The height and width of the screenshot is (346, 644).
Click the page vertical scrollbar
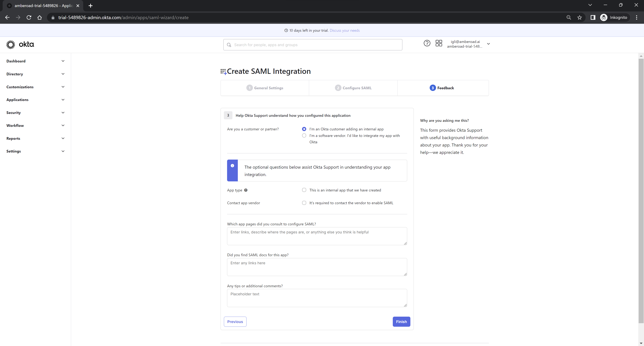pyautogui.click(x=641, y=191)
